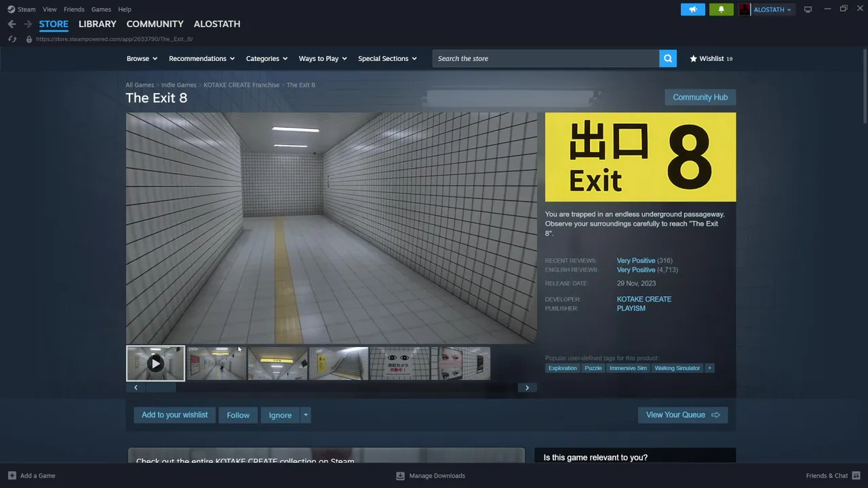Screen dimensions: 868x488
Task: Select the staircase screenshot thumbnail
Action: pos(338,363)
